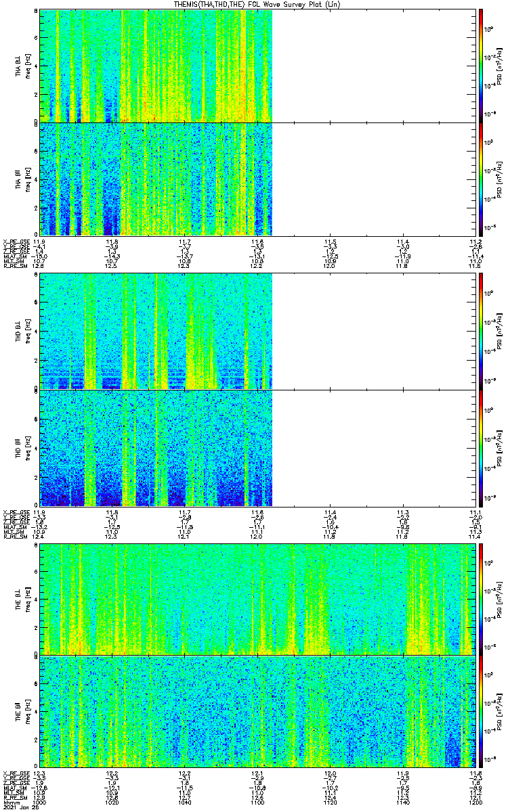Click the THEMIS FGL Wave Survey Plot title
The width and height of the screenshot is (508, 812).
[x=259, y=5]
